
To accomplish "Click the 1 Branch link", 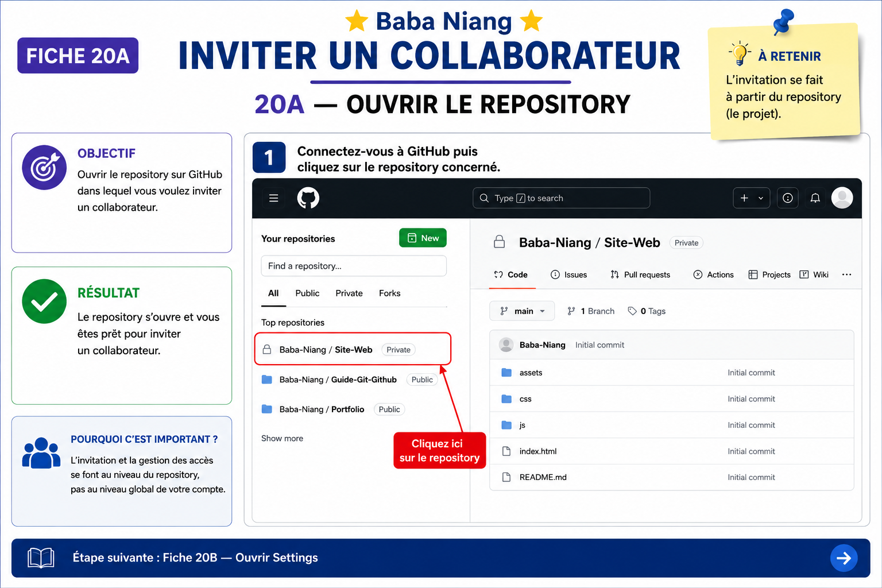I will click(x=590, y=311).
